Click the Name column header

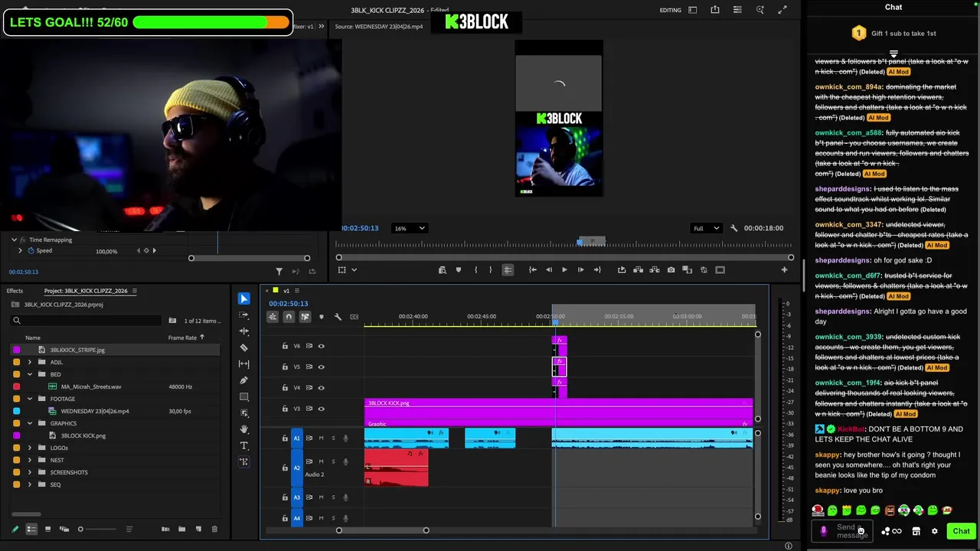(x=33, y=337)
